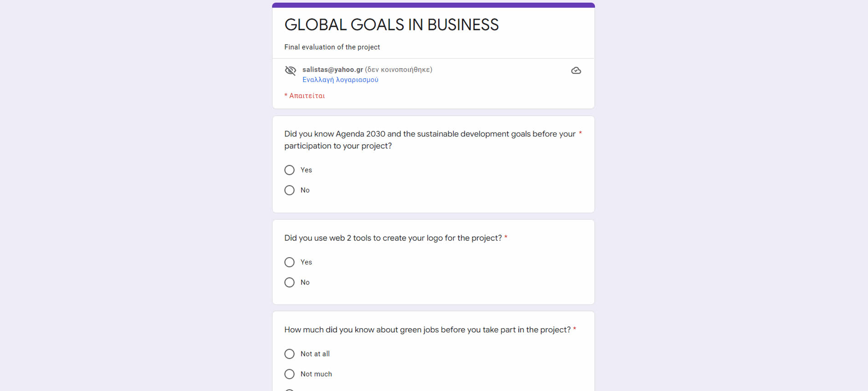Click the 'Not much' option label text
This screenshot has width=868, height=391.
[316, 374]
